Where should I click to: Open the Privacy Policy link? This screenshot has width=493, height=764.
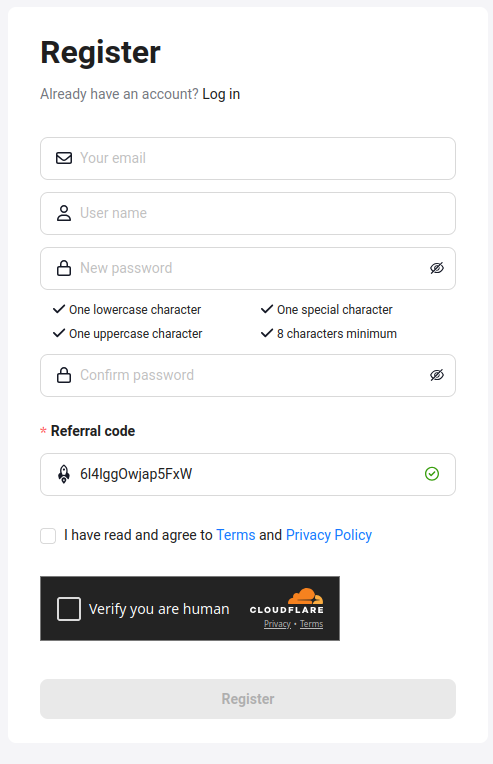click(x=329, y=535)
